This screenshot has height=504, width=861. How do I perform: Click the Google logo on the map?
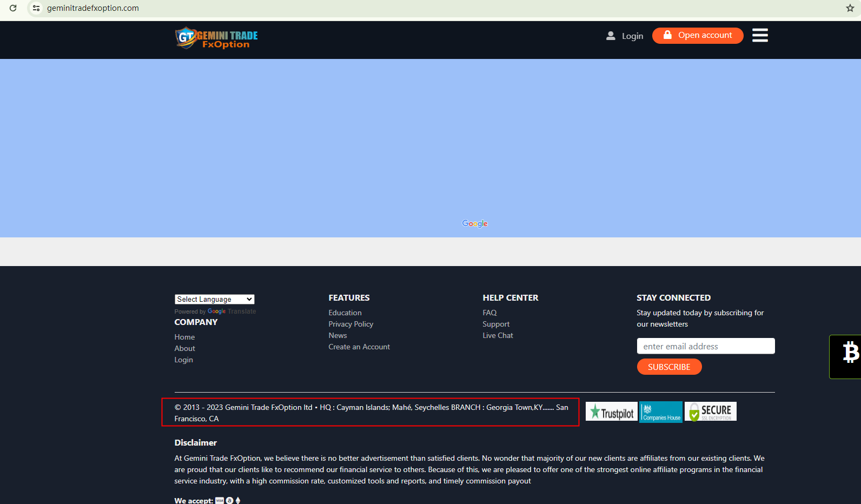point(475,223)
